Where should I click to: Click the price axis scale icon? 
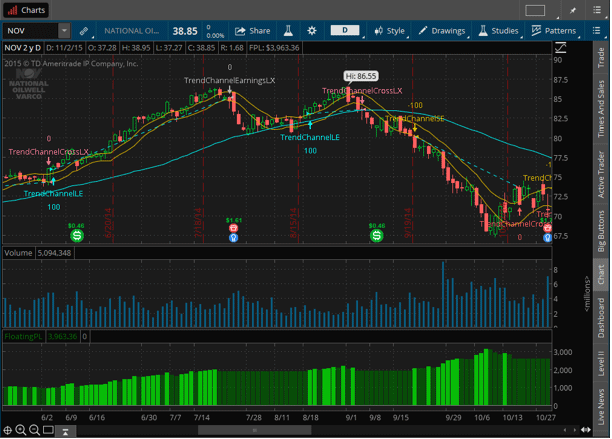pyautogui.click(x=560, y=48)
